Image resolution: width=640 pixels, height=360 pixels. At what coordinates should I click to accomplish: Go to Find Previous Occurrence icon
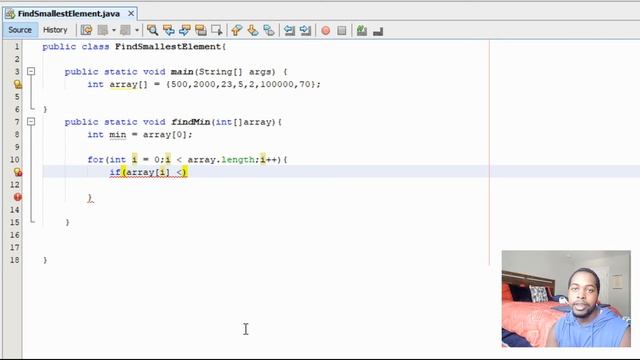coord(169,30)
